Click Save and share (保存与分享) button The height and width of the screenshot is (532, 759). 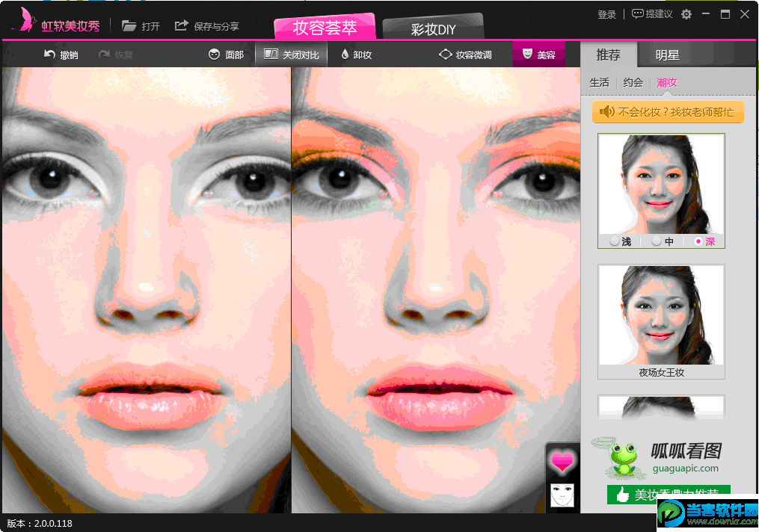(207, 26)
